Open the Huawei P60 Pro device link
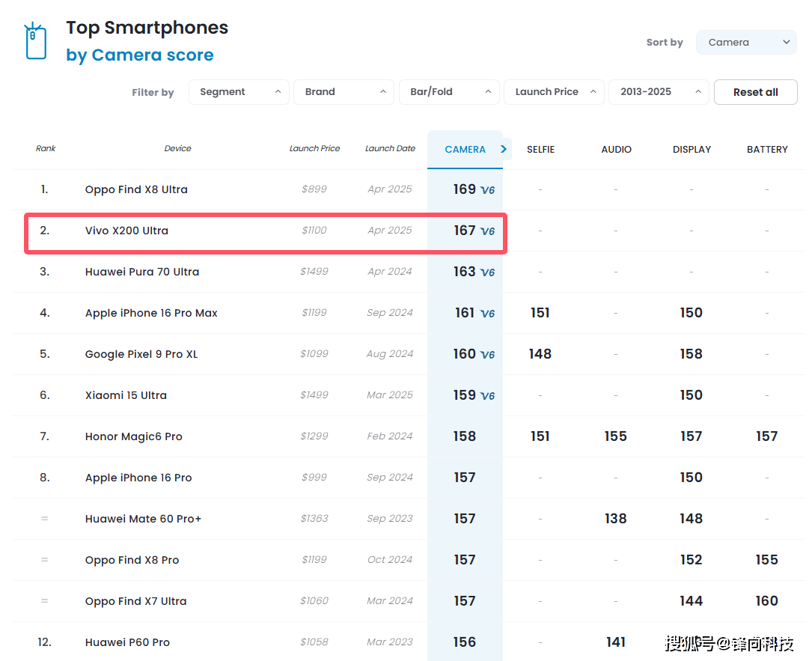This screenshot has height=661, width=812. click(127, 642)
